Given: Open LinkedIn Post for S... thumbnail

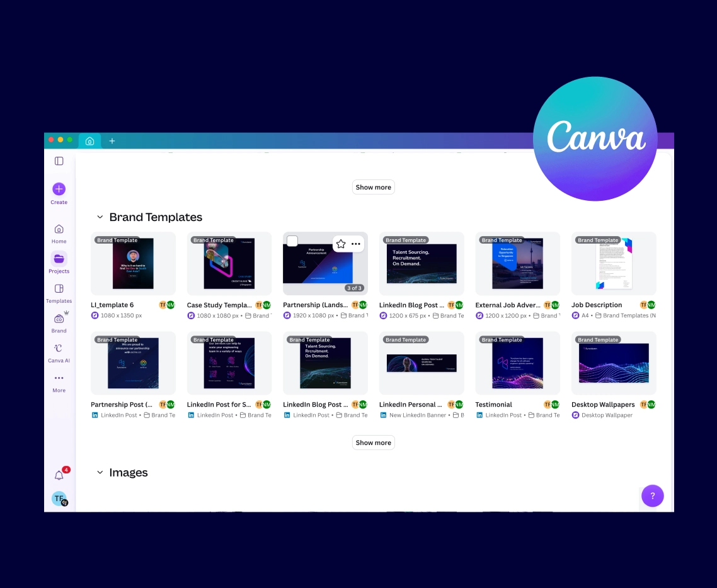Looking at the screenshot, I should tap(229, 363).
